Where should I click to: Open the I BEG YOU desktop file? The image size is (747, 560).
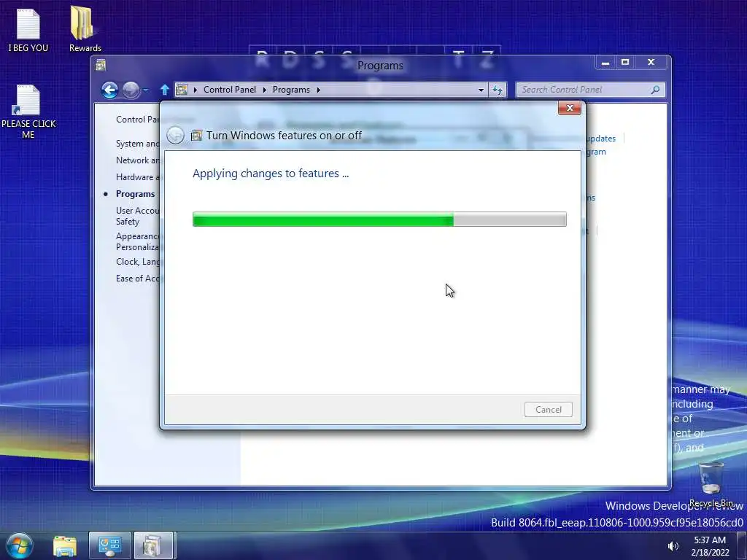point(28,31)
